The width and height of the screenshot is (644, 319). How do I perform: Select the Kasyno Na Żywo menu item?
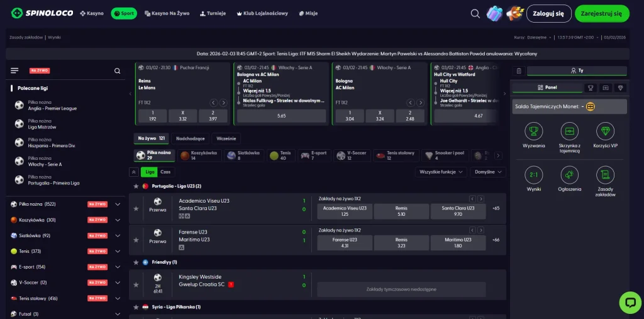(x=167, y=13)
